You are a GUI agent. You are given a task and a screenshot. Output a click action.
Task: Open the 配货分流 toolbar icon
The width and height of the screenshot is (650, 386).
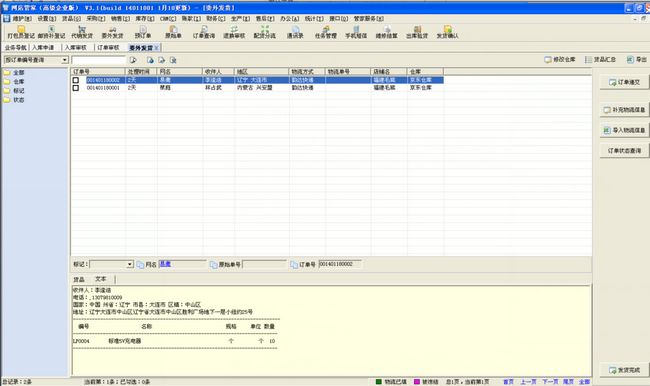click(x=264, y=32)
